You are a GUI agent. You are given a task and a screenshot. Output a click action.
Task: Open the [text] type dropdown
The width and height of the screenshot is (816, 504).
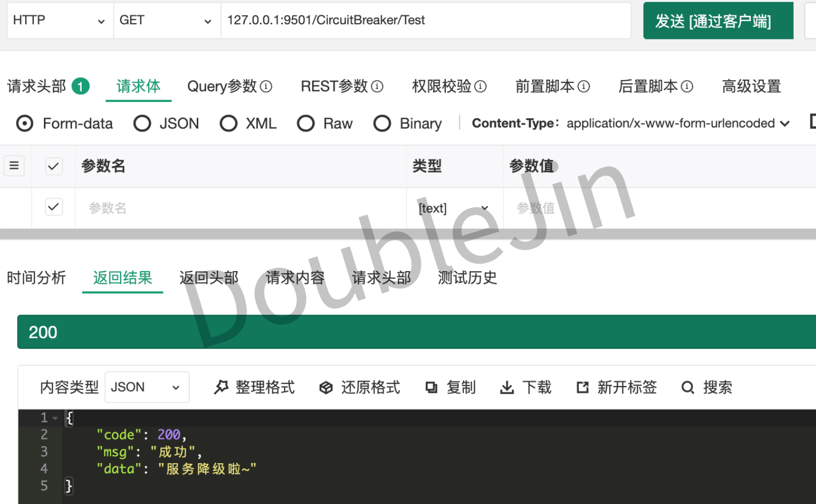[x=454, y=208]
